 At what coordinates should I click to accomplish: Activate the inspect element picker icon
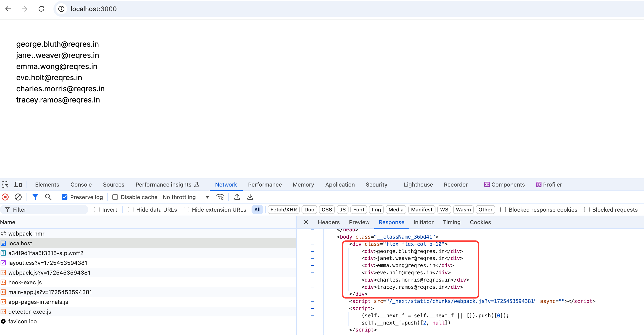point(5,185)
